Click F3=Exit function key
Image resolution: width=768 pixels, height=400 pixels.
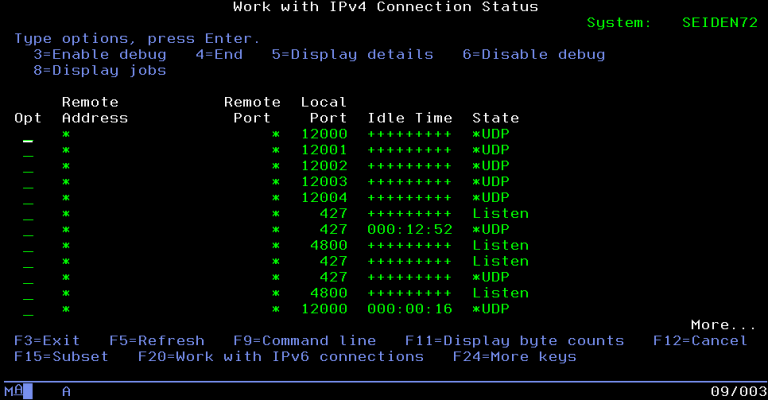tap(47, 341)
